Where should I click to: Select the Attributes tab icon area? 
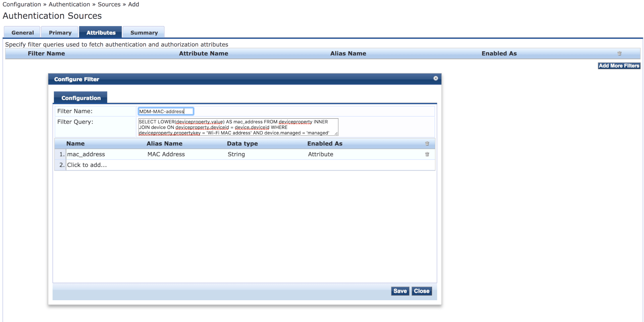100,32
